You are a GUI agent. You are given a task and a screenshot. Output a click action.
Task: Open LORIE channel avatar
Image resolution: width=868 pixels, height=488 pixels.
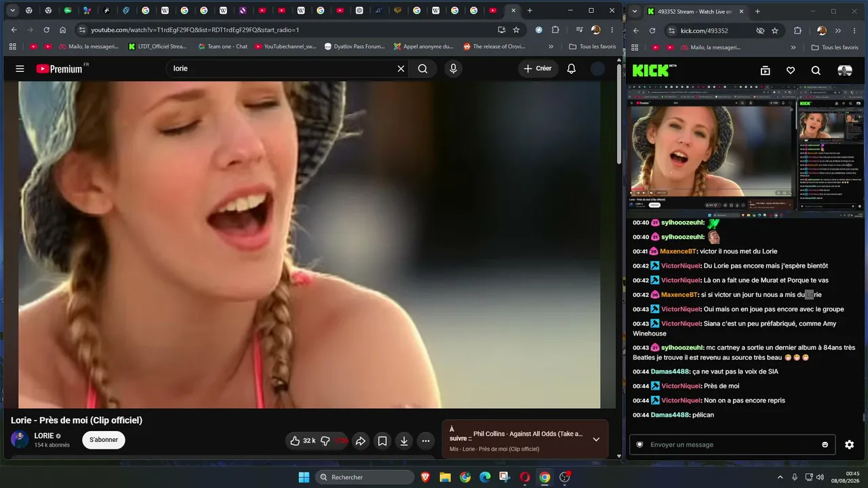point(20,439)
